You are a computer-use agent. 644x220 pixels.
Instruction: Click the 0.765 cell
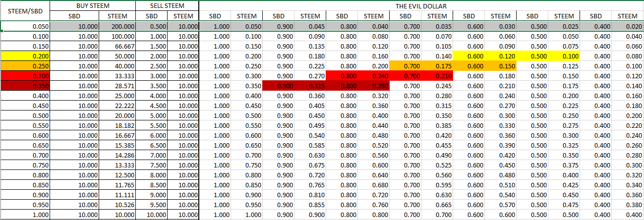pyautogui.click(x=310, y=185)
